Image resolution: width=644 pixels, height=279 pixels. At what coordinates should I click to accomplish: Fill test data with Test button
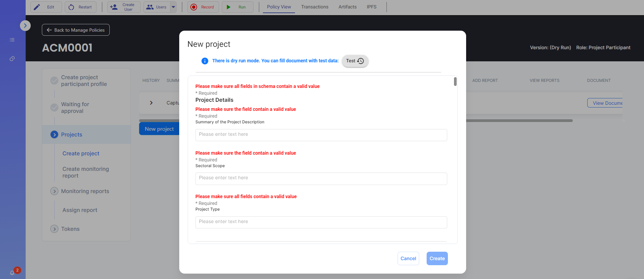tap(355, 61)
